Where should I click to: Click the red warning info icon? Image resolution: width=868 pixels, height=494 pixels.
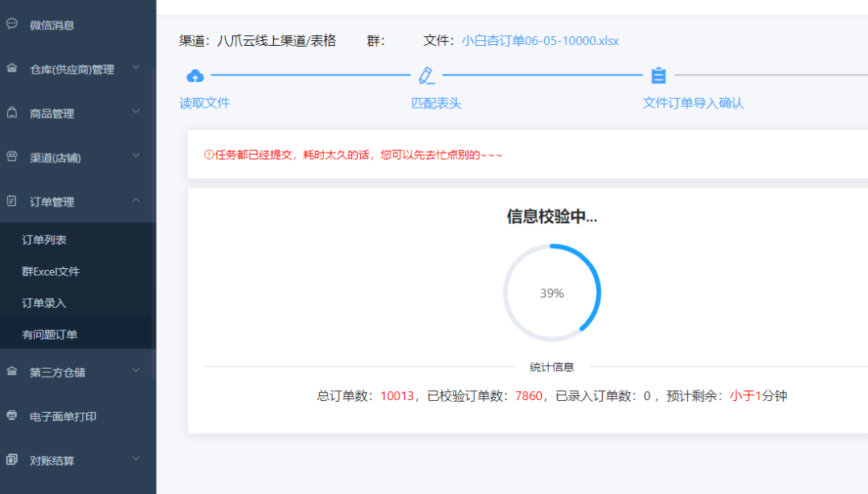pos(209,155)
